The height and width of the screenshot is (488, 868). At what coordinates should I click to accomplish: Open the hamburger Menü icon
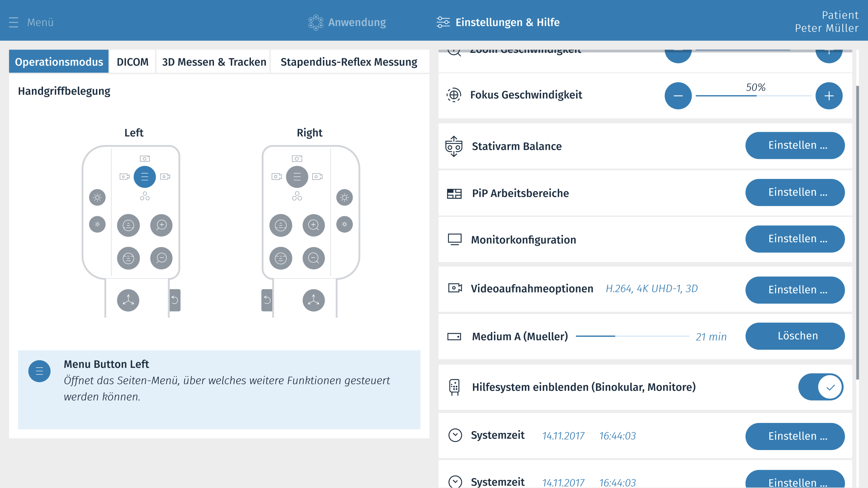(14, 22)
